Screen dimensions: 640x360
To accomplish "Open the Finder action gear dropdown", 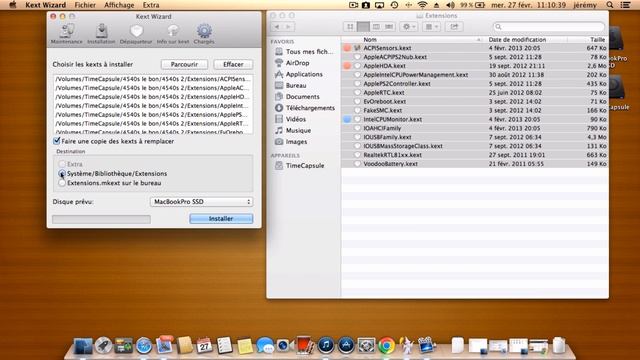I will coord(408,27).
